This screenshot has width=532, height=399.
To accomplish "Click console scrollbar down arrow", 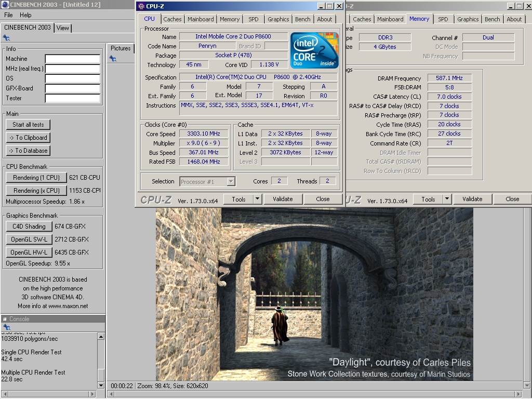I will [x=101, y=385].
